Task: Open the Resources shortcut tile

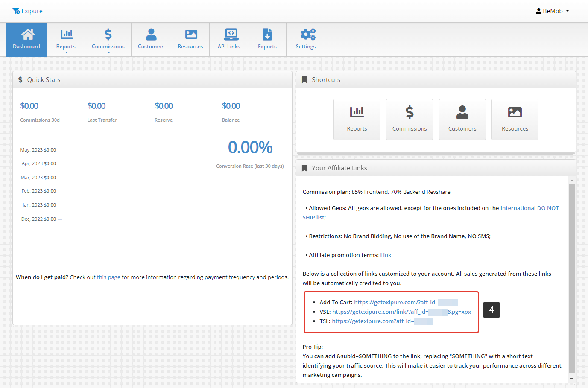Action: (515, 119)
